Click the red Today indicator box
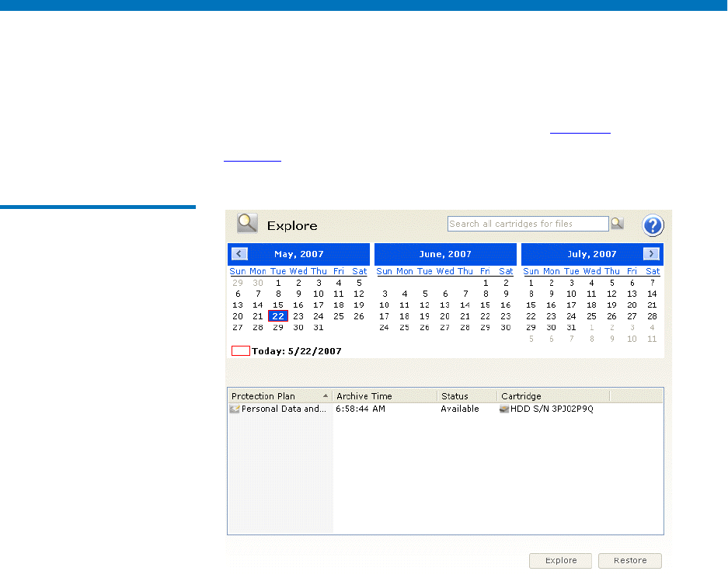728x578 pixels. coord(240,351)
